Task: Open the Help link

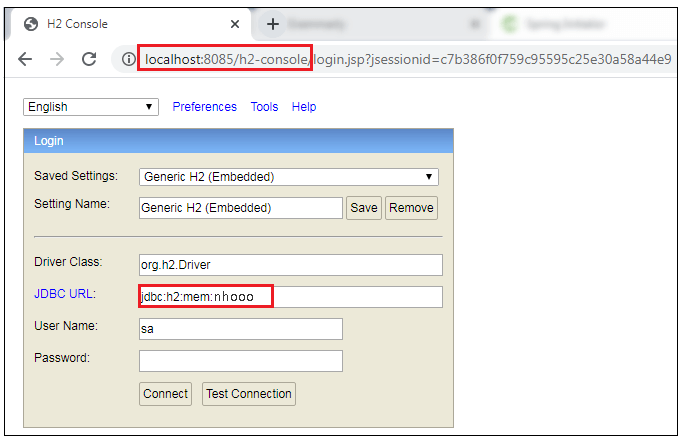Action: 304,107
